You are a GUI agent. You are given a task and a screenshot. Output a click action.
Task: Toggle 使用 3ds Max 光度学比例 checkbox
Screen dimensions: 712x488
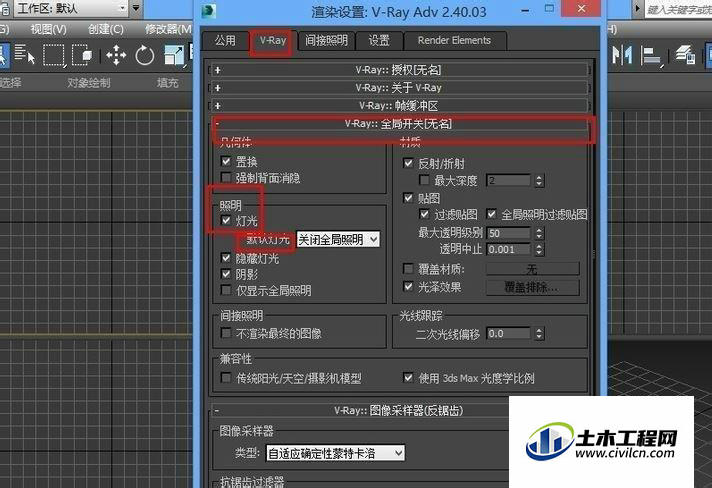[x=408, y=378]
